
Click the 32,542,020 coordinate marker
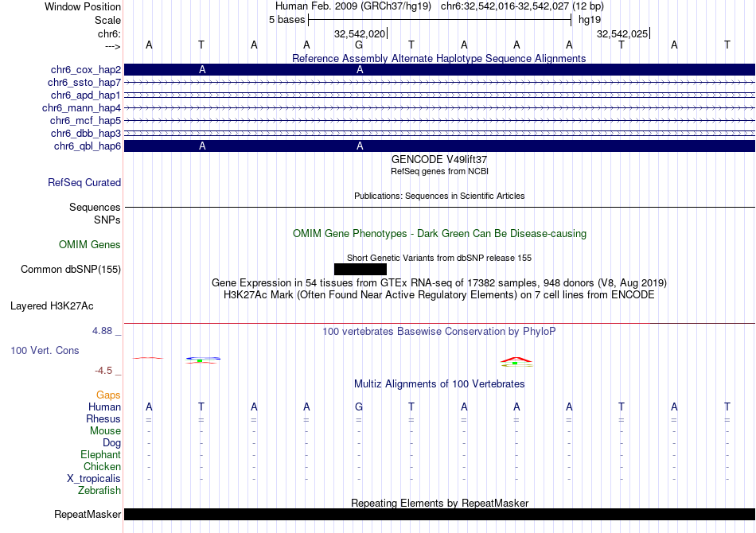point(360,33)
